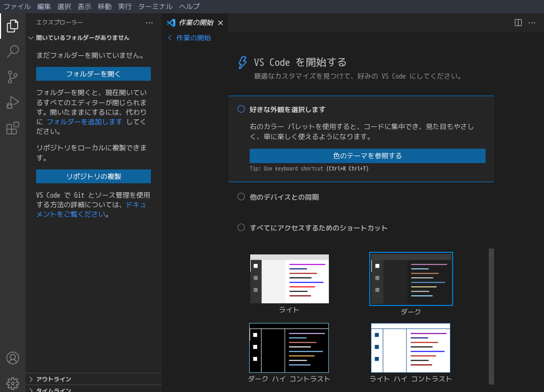Screen dimensions: 544x392
Task: Open the 移動 menu
Action: [x=105, y=6]
